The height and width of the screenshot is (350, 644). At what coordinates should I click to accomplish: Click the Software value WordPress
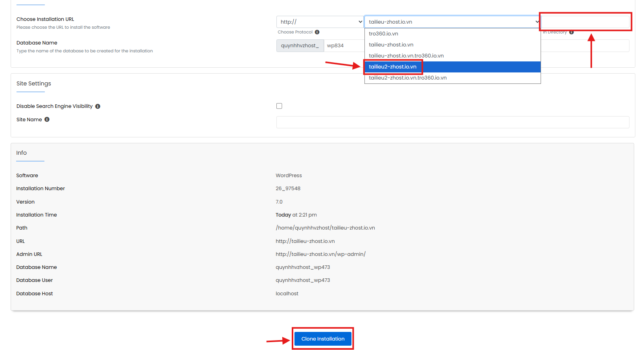point(289,175)
